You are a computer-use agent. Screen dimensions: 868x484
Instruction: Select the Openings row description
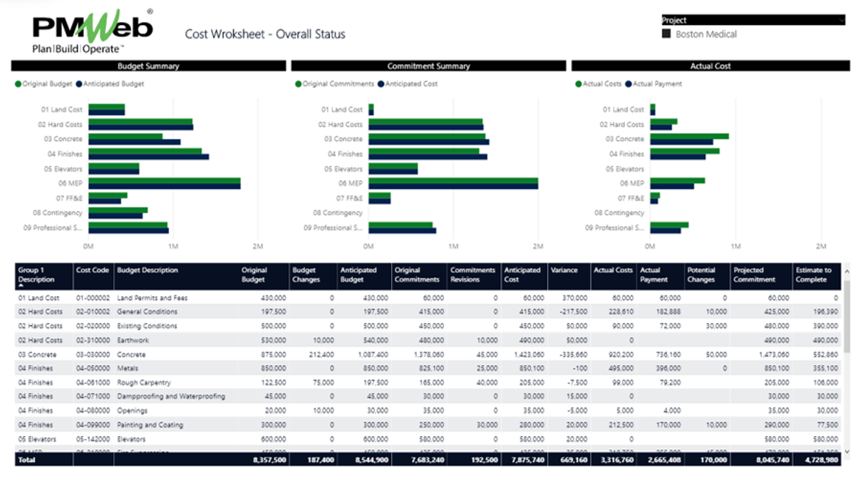[132, 411]
